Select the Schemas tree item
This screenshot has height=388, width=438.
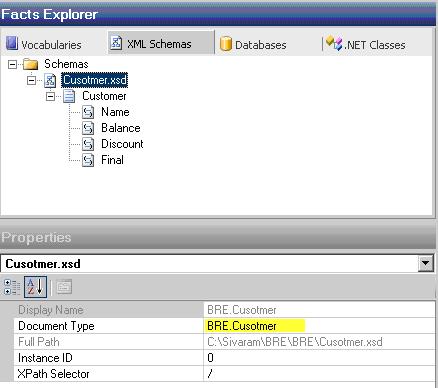(66, 64)
